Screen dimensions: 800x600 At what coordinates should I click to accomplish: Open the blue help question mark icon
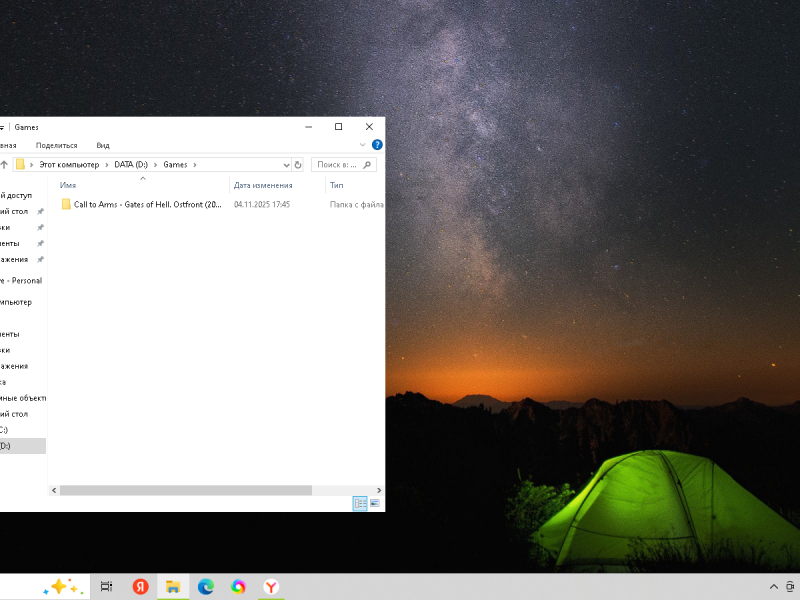pos(377,145)
